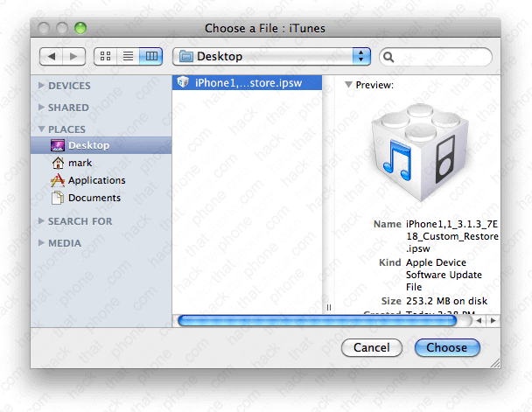
Task: Expand the DEVICES sidebar section
Action: click(41, 86)
